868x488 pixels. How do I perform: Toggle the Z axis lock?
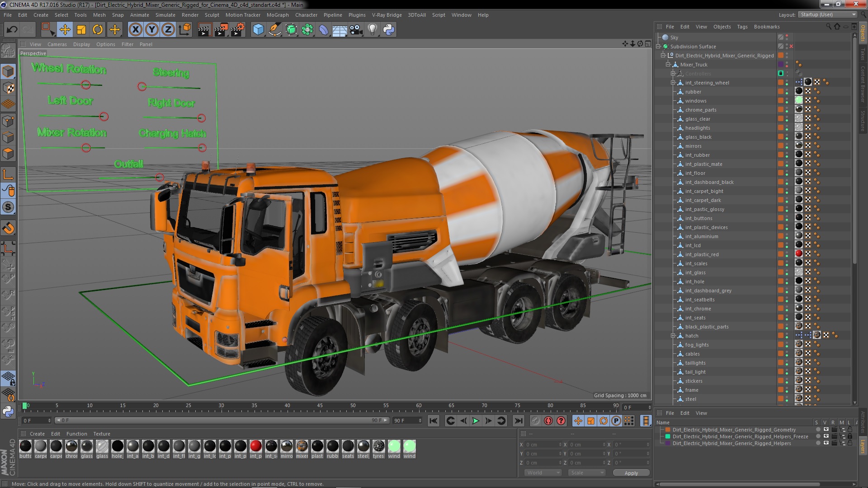(168, 30)
